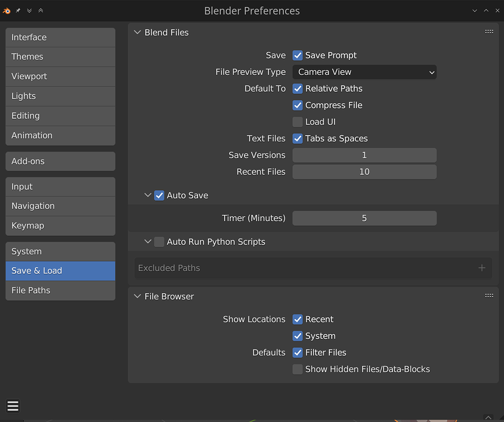The height and width of the screenshot is (422, 504).
Task: Open the Interface preferences tab
Action: pyautogui.click(x=60, y=37)
